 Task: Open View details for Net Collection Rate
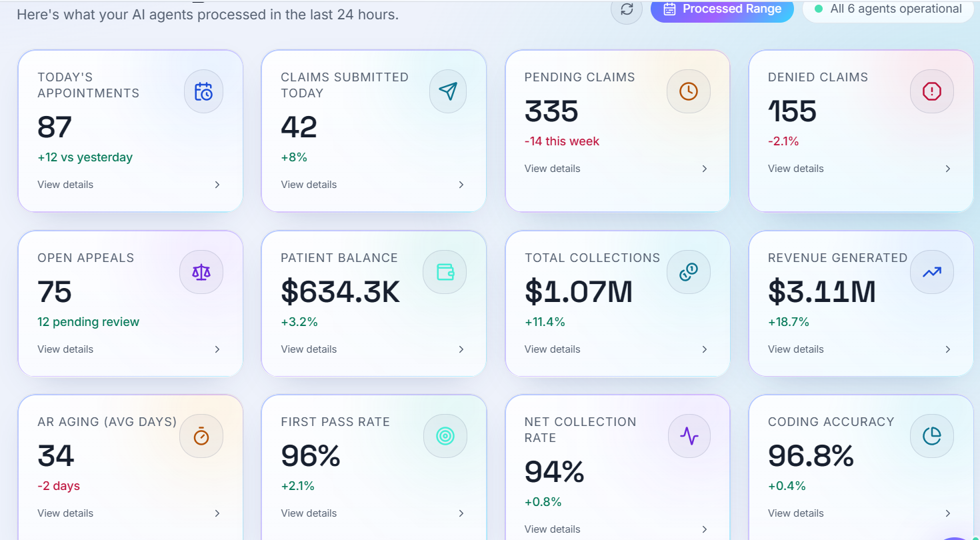click(552, 529)
